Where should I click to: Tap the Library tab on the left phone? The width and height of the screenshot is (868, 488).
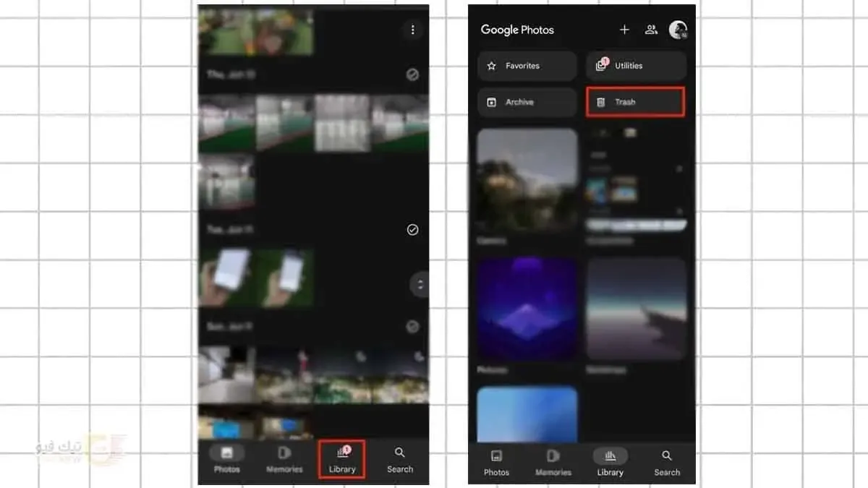[342, 459]
